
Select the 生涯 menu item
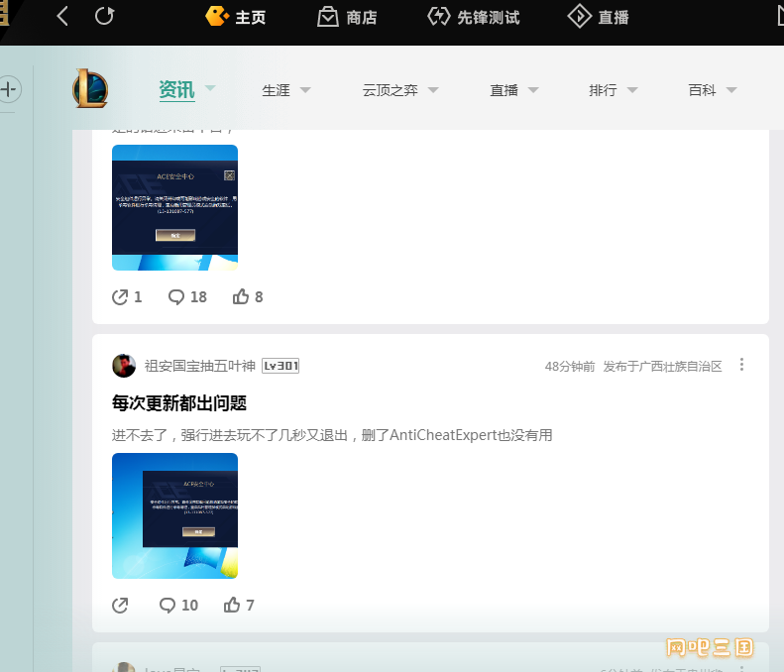pyautogui.click(x=276, y=90)
